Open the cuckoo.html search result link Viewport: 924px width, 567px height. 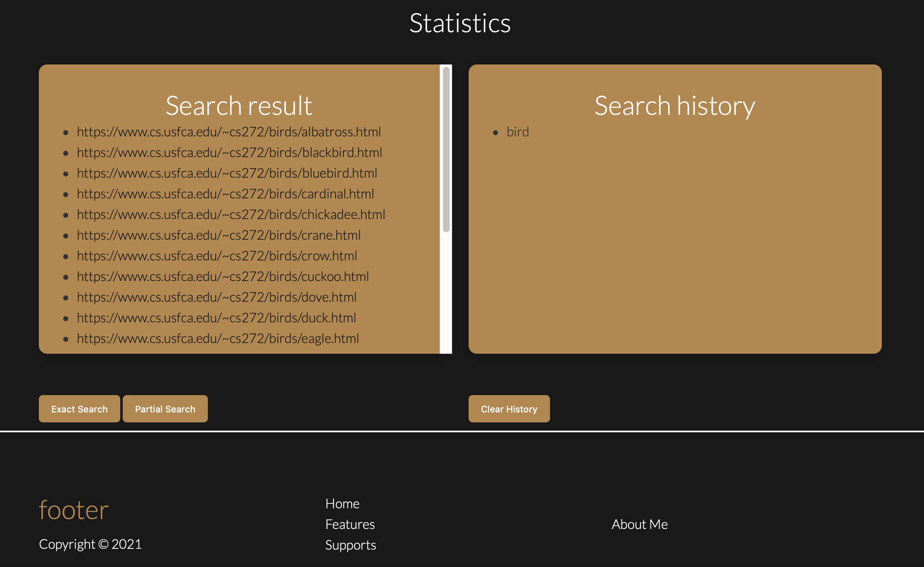(222, 276)
